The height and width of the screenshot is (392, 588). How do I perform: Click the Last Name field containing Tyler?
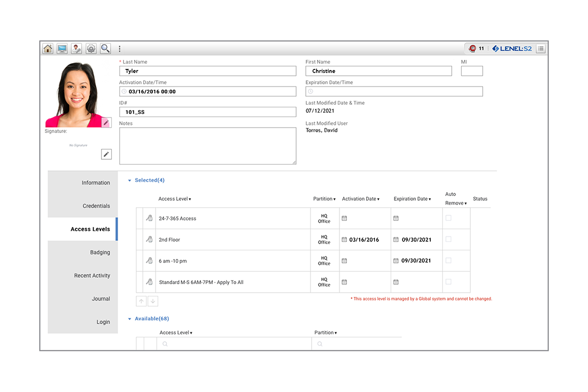point(208,71)
